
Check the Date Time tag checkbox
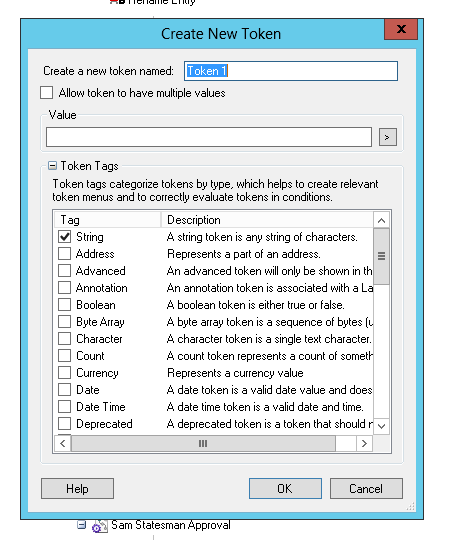[x=64, y=407]
